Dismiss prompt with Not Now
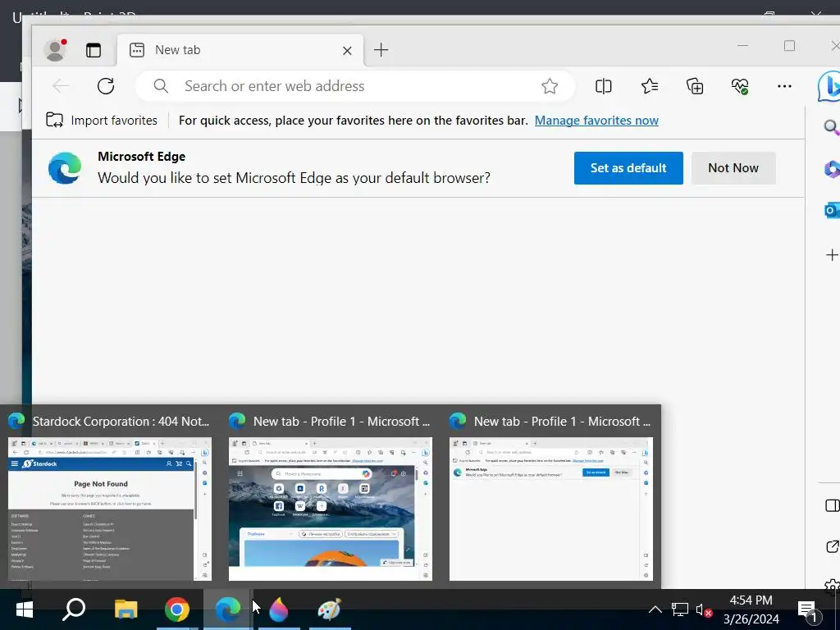 pyautogui.click(x=733, y=167)
